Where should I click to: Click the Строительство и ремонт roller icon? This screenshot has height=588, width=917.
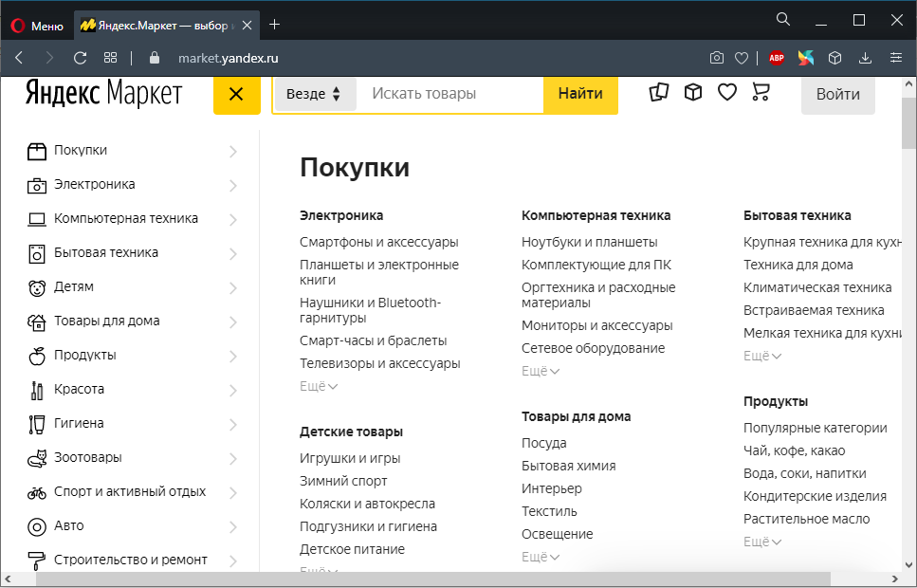[x=37, y=561]
